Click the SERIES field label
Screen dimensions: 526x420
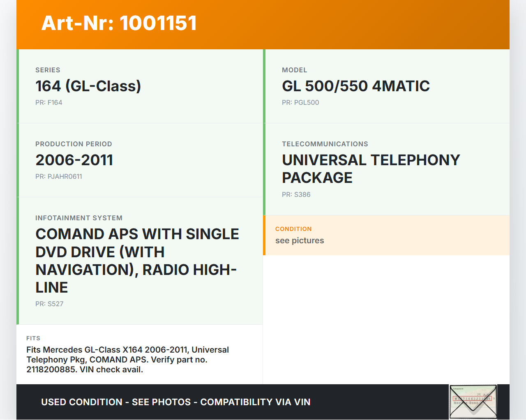48,70
